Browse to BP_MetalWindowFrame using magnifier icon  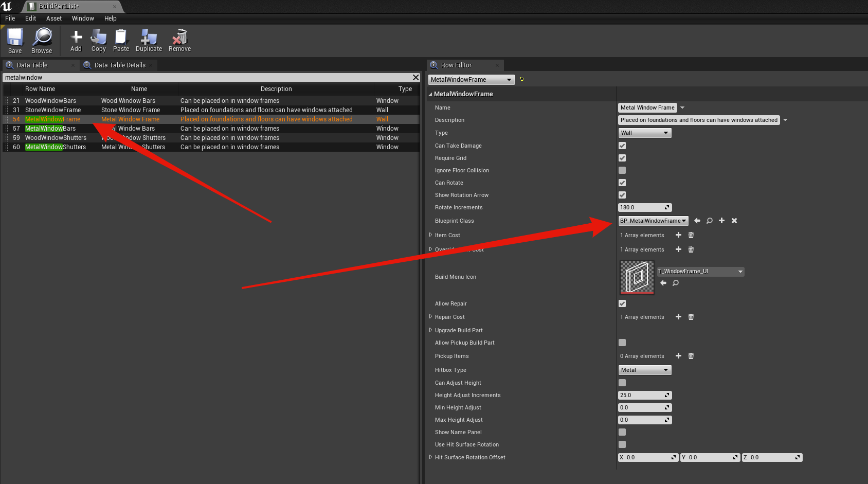tap(710, 221)
